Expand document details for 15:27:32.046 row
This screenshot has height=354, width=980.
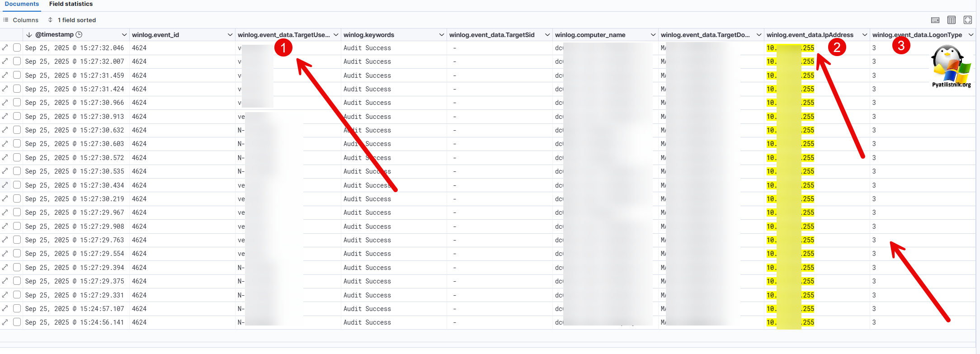(x=5, y=47)
